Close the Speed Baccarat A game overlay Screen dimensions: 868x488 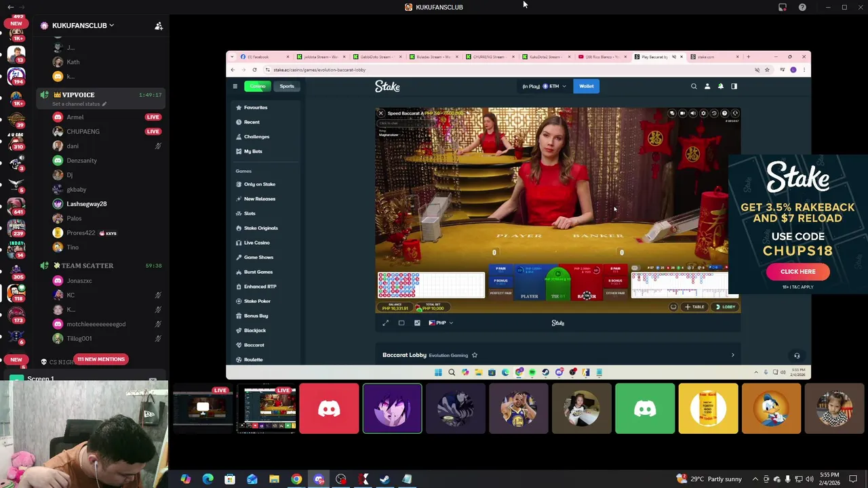coord(381,113)
